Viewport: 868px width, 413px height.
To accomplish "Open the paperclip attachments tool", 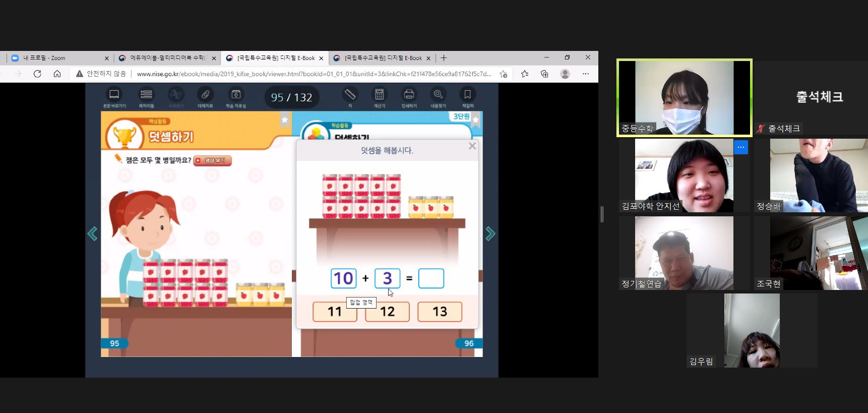I will (x=206, y=95).
